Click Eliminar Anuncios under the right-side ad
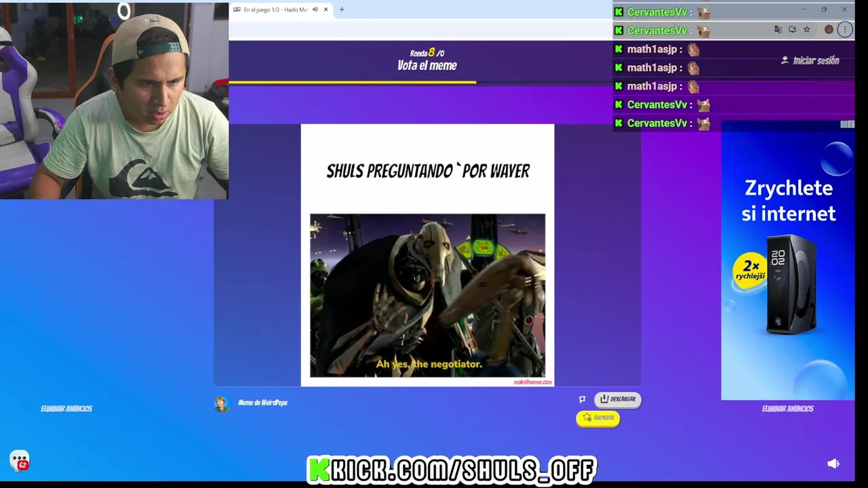The height and width of the screenshot is (488, 868). click(x=787, y=409)
